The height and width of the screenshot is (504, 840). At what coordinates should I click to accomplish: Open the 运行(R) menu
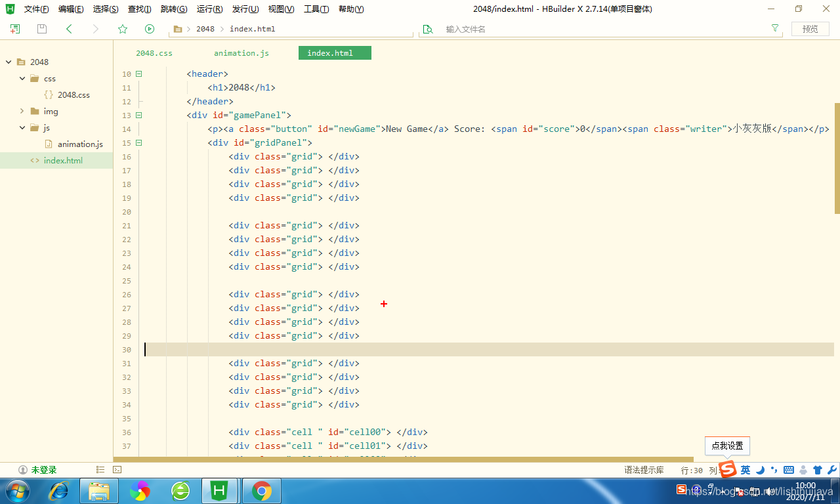[x=209, y=9]
